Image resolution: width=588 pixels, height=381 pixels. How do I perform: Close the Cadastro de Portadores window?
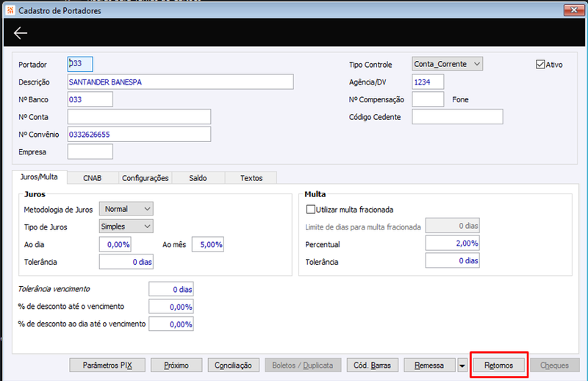coord(574,10)
